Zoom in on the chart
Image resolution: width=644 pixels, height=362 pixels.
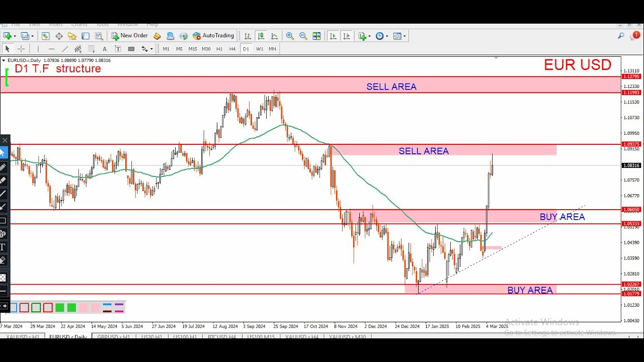click(290, 36)
